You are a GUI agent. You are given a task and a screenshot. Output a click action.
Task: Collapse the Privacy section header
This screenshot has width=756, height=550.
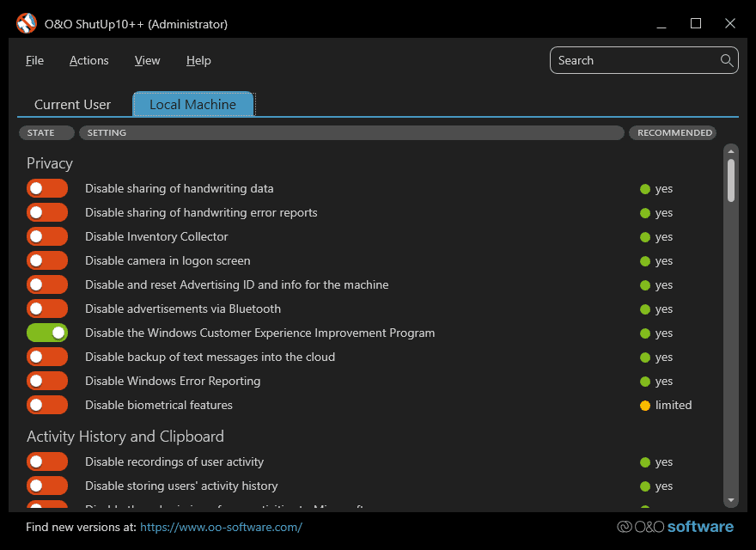tap(50, 163)
